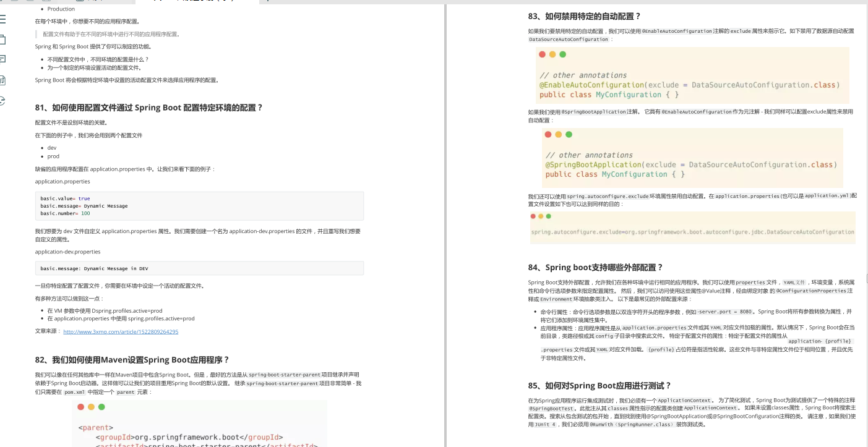Image resolution: width=868 pixels, height=447 pixels.
Task: Click inline code 'application-{profile}'
Action: tap(821, 341)
